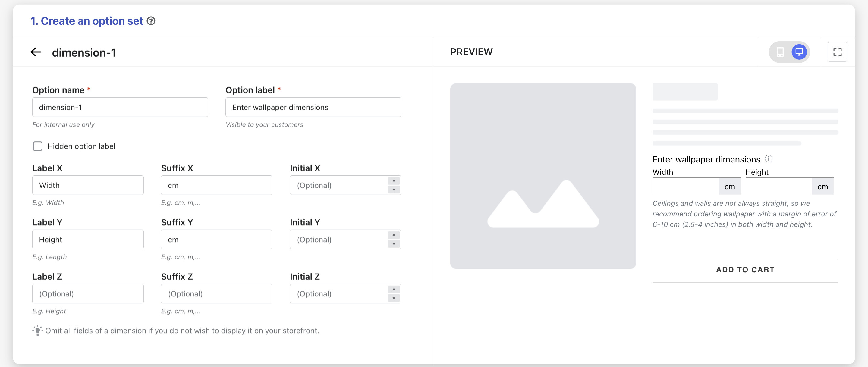Decrease Initial Z value with down arrow

click(394, 298)
